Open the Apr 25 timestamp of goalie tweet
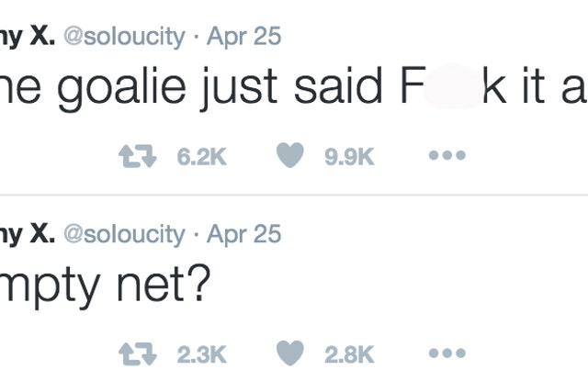This screenshot has height=392, width=588. pyautogui.click(x=243, y=37)
